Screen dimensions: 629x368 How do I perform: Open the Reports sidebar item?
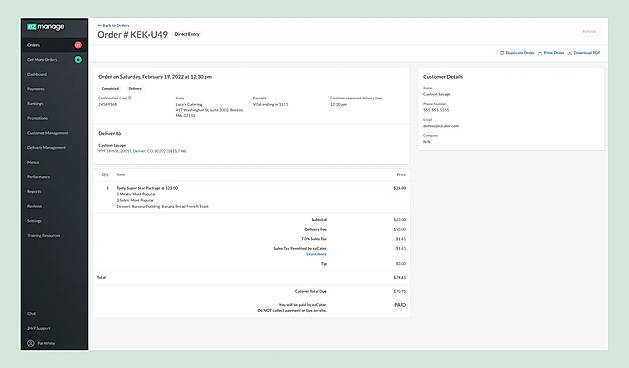point(34,191)
